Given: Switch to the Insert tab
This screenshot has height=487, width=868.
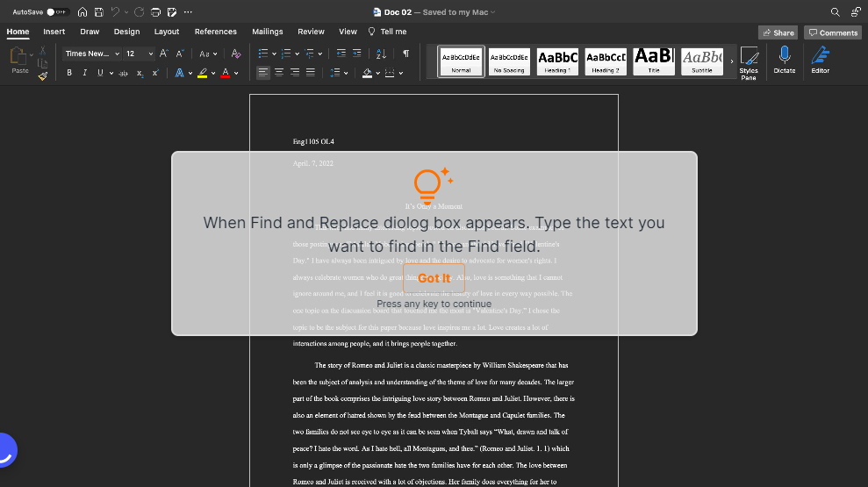Looking at the screenshot, I should [54, 32].
